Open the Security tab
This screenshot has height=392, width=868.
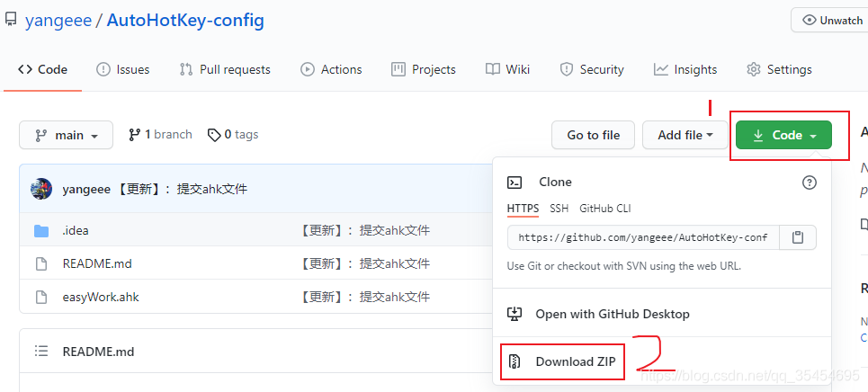[x=592, y=70]
